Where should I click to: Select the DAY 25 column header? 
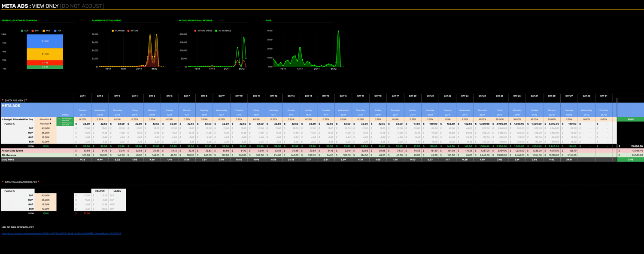[x=499, y=96]
